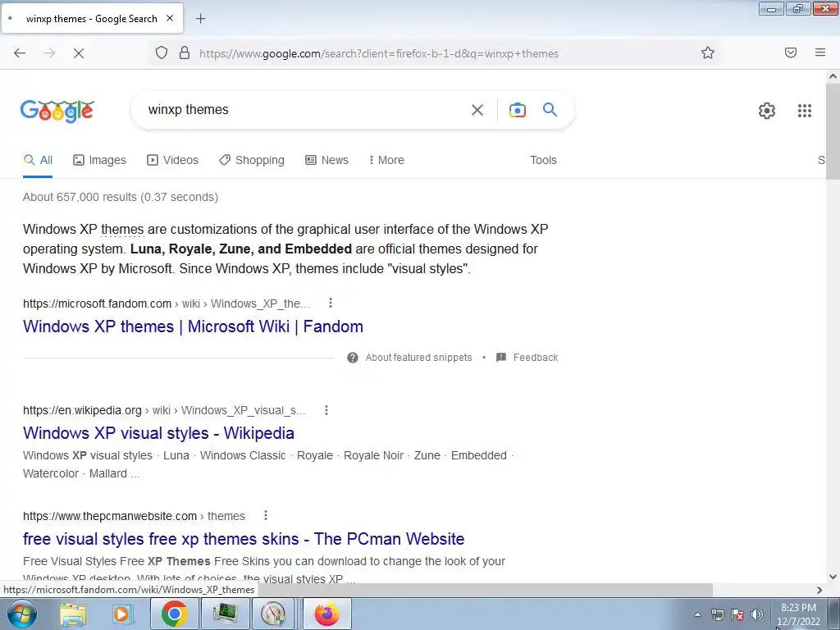The height and width of the screenshot is (630, 840).
Task: Open search Tools
Action: point(543,160)
